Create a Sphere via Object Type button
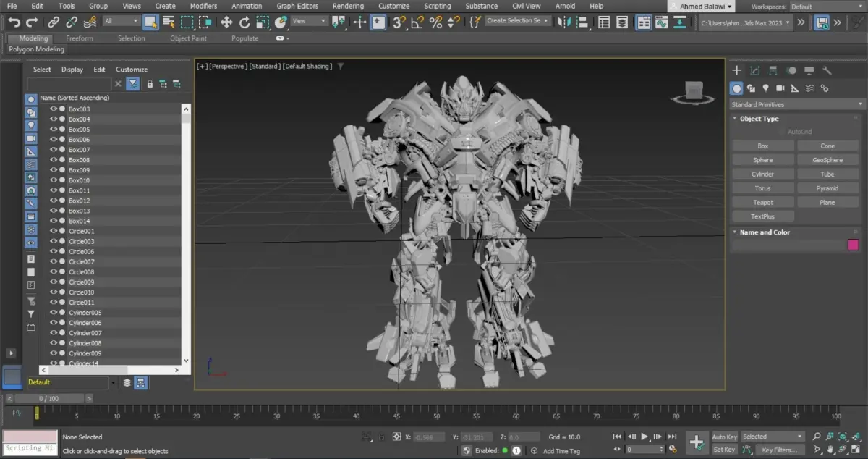Screen dimensions: 868x459 tap(762, 160)
